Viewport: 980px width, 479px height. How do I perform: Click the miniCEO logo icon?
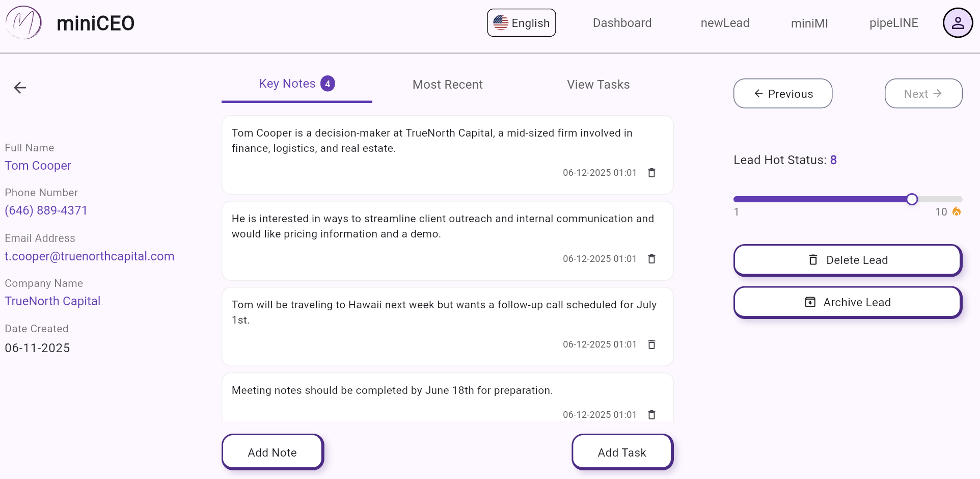click(x=23, y=23)
